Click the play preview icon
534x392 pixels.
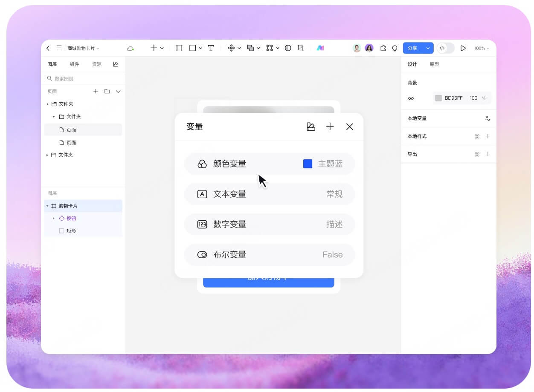463,48
